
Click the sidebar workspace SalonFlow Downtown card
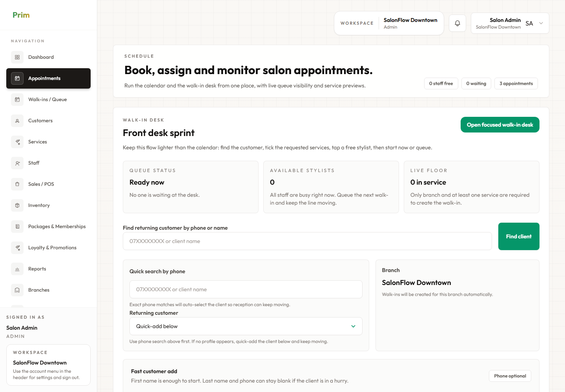click(x=48, y=365)
